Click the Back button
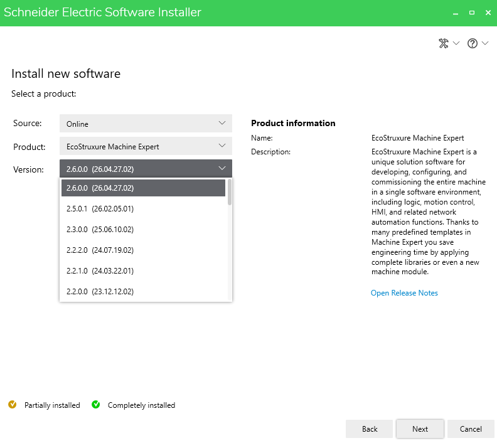The width and height of the screenshot is (497, 448). [369, 429]
